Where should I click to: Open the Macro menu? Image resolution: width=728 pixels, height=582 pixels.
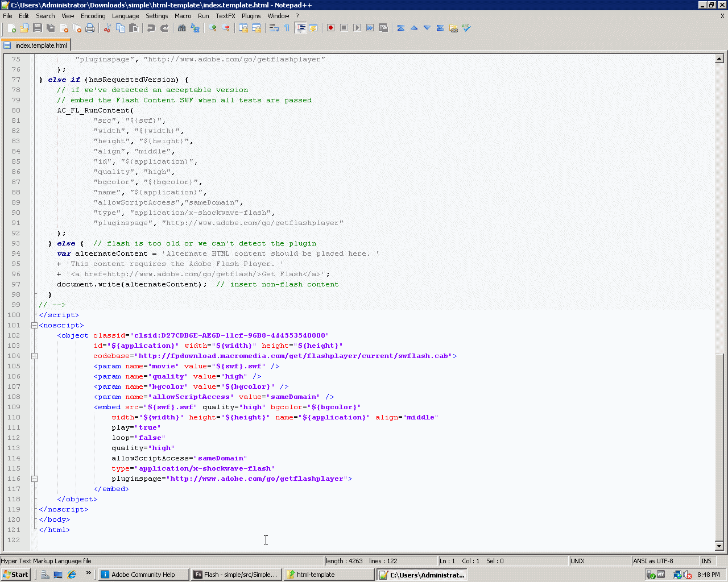point(183,16)
